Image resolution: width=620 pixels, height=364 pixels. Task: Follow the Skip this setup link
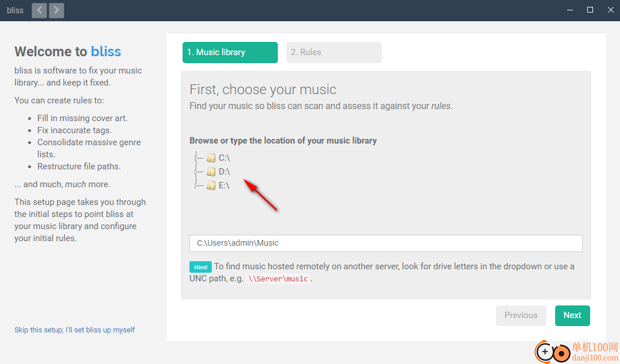tap(75, 330)
